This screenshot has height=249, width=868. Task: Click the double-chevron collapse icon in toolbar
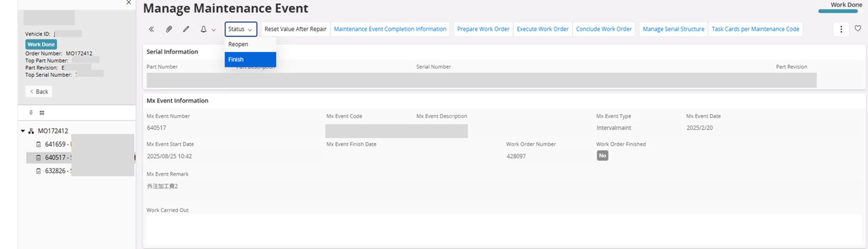point(151,29)
